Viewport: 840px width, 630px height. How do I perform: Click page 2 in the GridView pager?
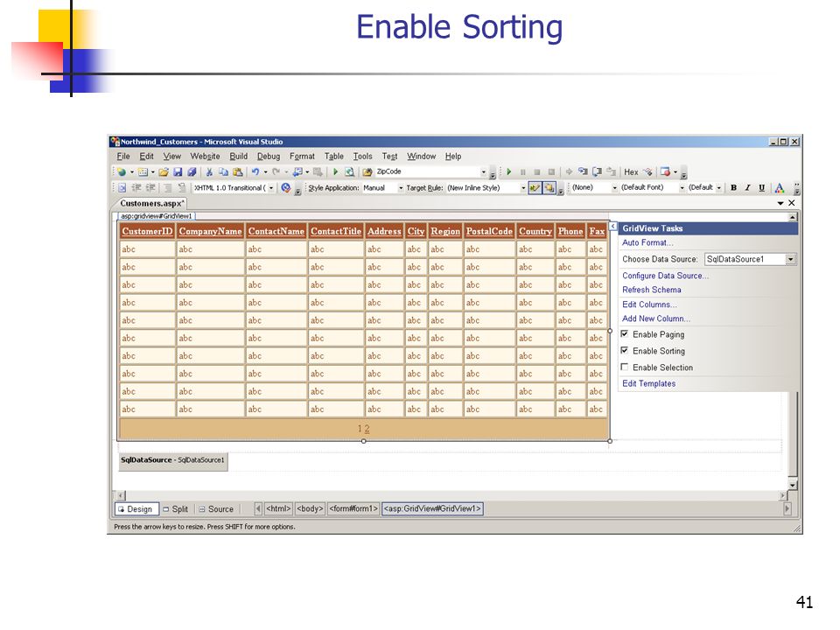click(367, 429)
